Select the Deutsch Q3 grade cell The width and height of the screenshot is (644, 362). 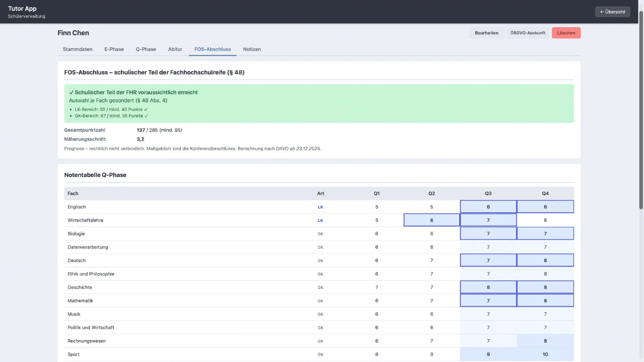pyautogui.click(x=488, y=260)
